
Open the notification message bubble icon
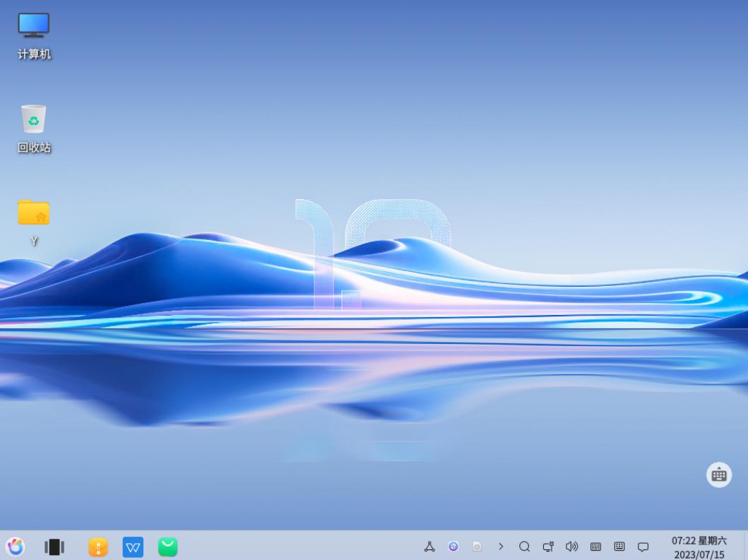click(x=643, y=547)
